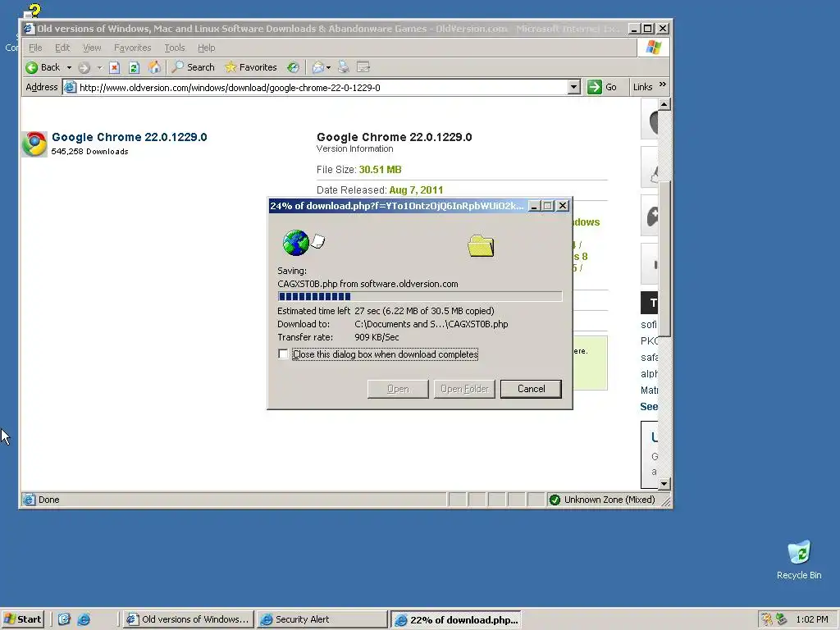840x630 pixels.
Task: Click the page scrollbar down arrow
Action: [664, 484]
